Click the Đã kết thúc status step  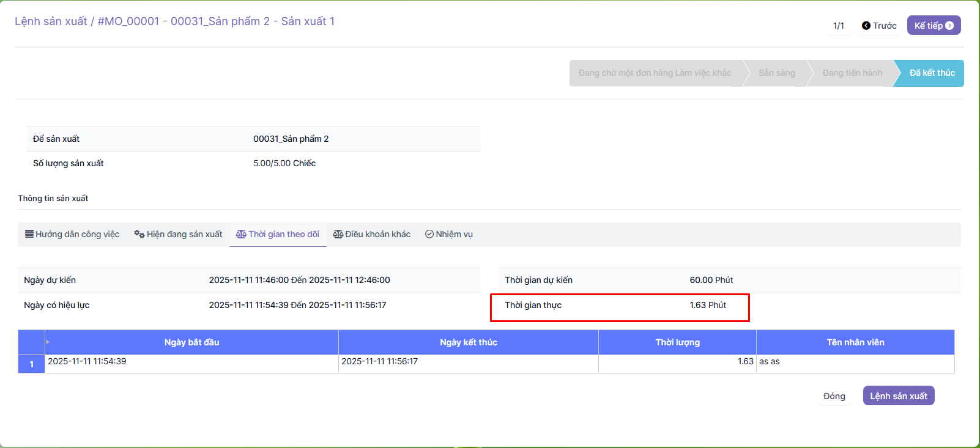932,73
